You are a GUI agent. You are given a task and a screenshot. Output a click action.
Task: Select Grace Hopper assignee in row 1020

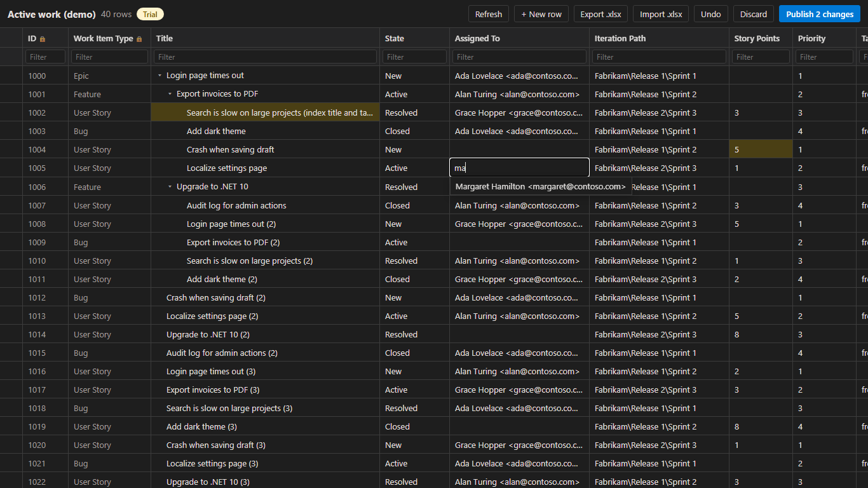click(x=520, y=445)
